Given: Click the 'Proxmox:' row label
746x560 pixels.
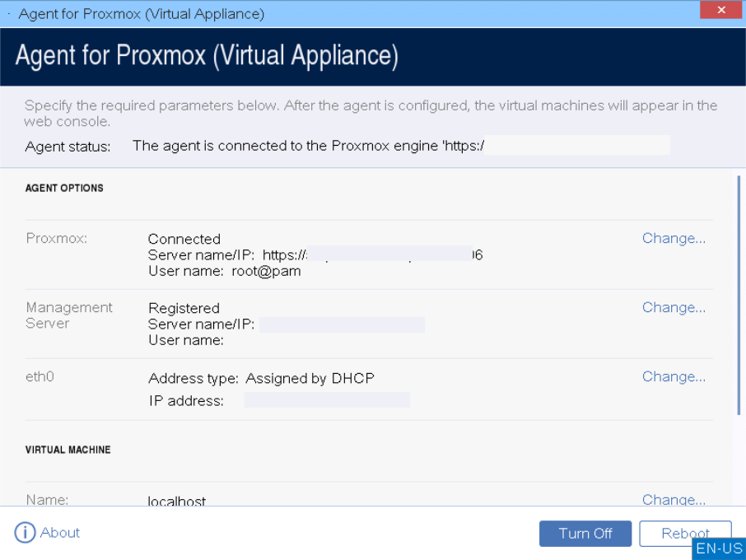Looking at the screenshot, I should pos(57,238).
